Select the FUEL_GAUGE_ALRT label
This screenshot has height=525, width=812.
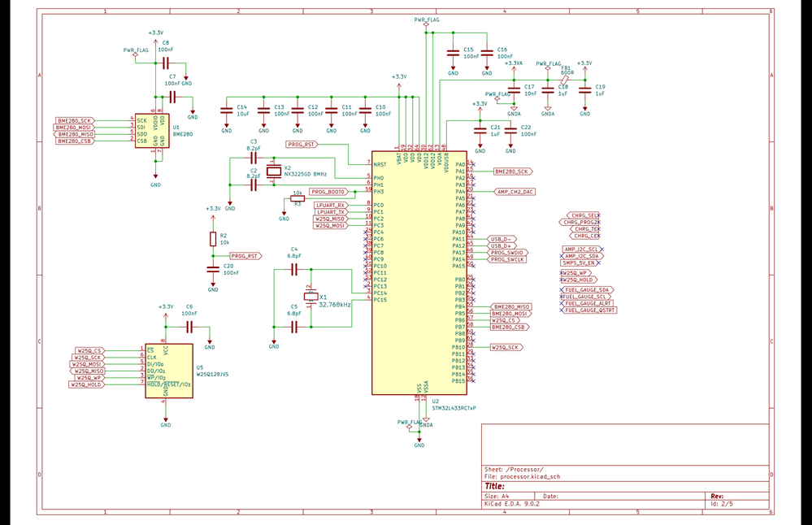pos(589,302)
